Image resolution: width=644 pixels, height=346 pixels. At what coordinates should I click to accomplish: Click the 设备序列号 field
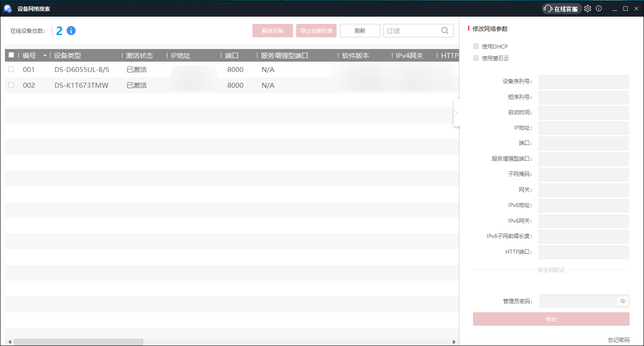584,81
